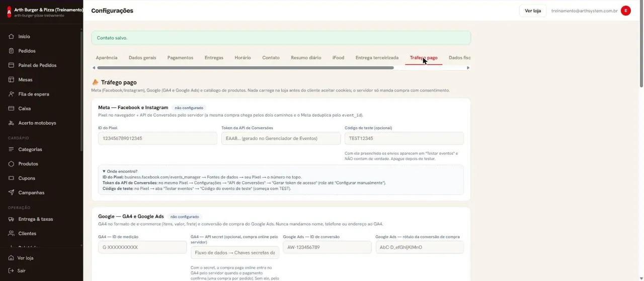The image size is (644, 281).
Task: Open the user avatar E badge
Action: click(626, 11)
